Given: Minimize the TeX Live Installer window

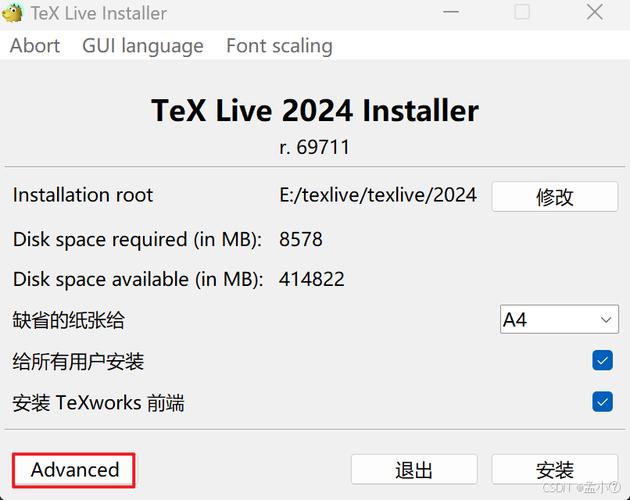Looking at the screenshot, I should 451,12.
